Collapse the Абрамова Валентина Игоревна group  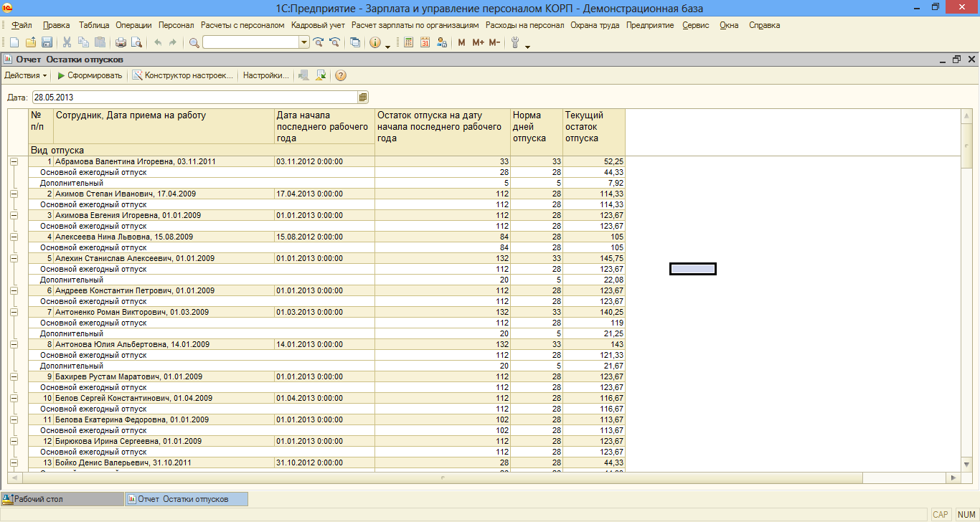click(13, 161)
